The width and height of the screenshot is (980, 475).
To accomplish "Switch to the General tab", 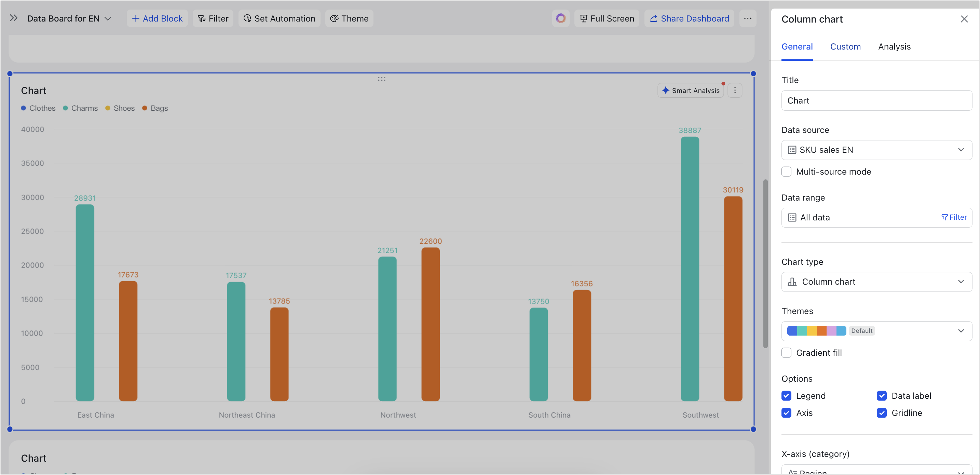I will 797,47.
